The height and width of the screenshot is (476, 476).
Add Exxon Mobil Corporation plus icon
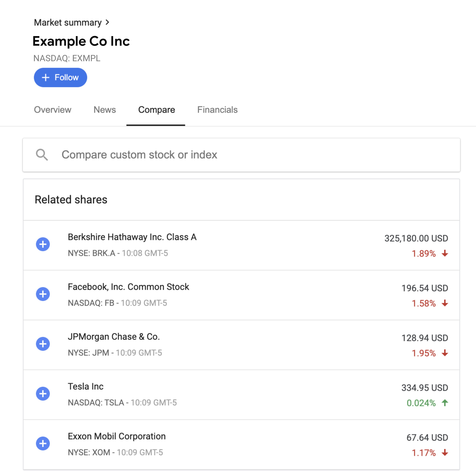43,443
